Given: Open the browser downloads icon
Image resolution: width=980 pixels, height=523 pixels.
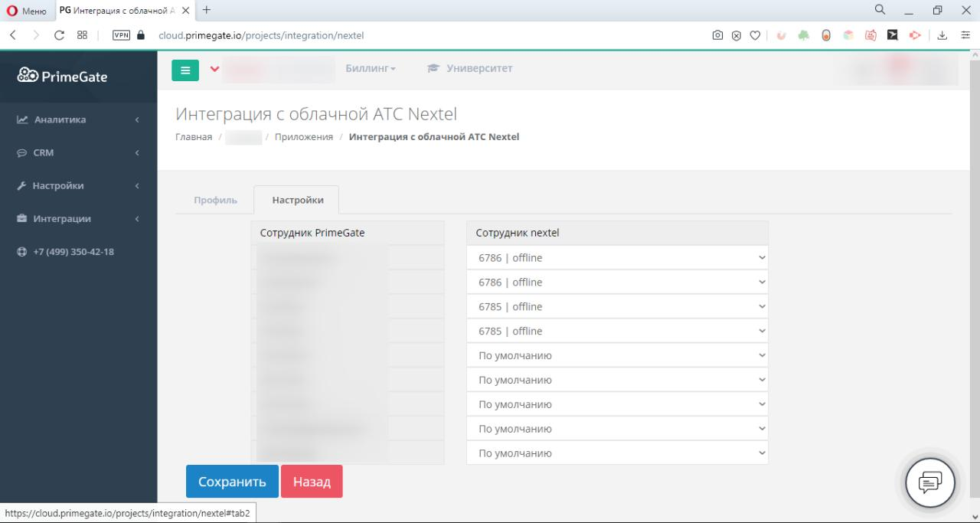Looking at the screenshot, I should point(942,34).
